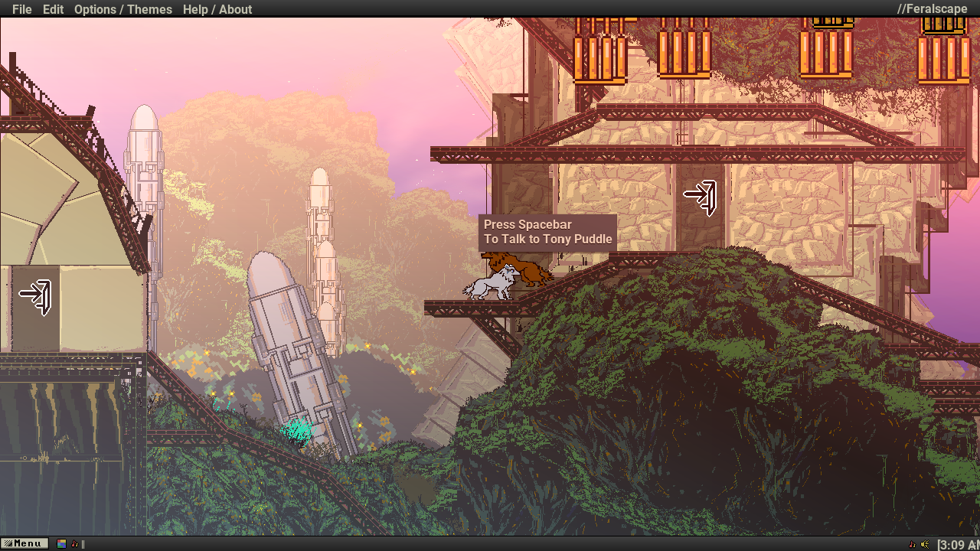
Task: Click the //Feralscape title label
Action: coord(934,8)
